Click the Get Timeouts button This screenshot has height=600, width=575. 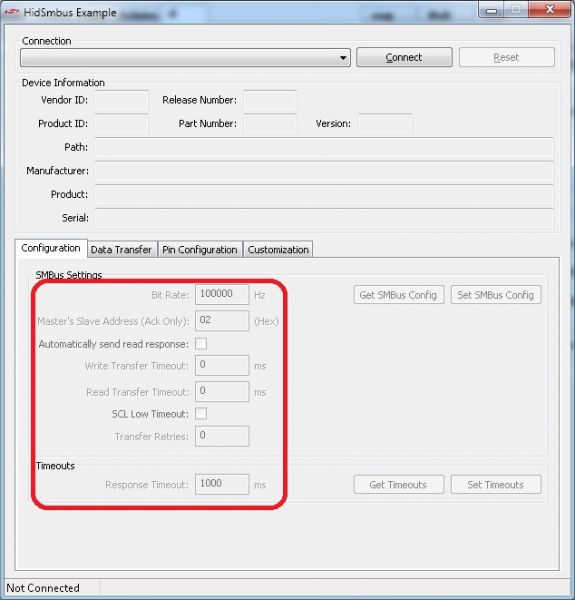tap(399, 484)
